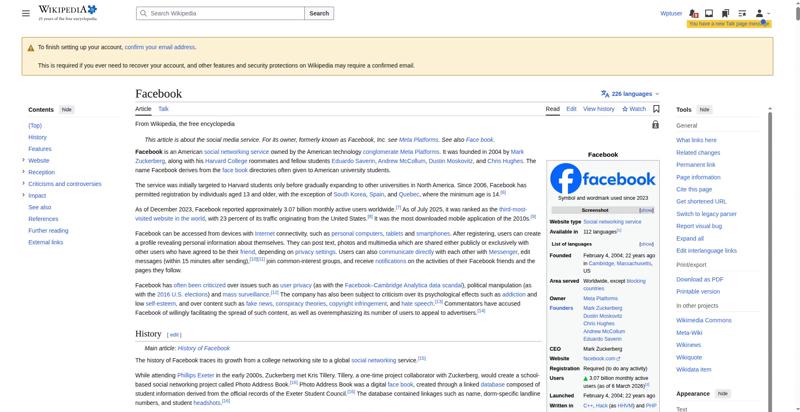800x412 pixels.
Task: Expand the Reception section in Contents
Action: (23, 172)
